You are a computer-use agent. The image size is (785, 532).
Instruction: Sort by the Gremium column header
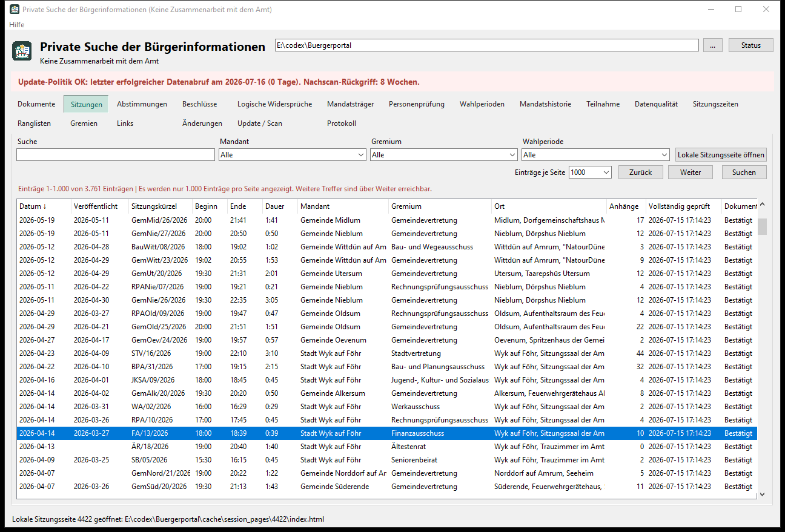(x=440, y=206)
